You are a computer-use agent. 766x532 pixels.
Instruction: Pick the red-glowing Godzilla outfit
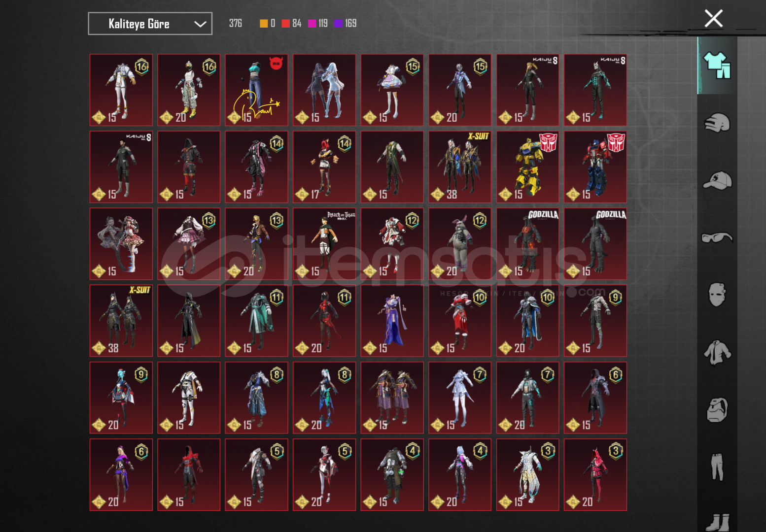tap(527, 244)
